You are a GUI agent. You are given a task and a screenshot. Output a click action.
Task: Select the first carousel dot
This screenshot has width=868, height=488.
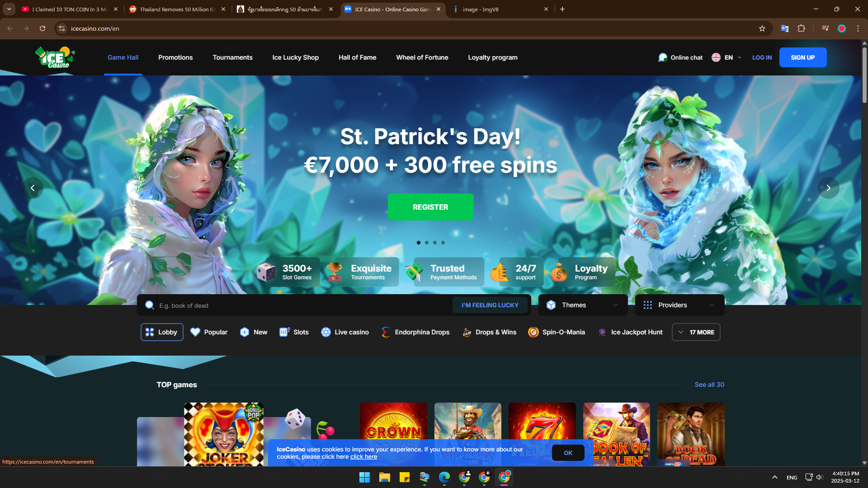pyautogui.click(x=419, y=243)
